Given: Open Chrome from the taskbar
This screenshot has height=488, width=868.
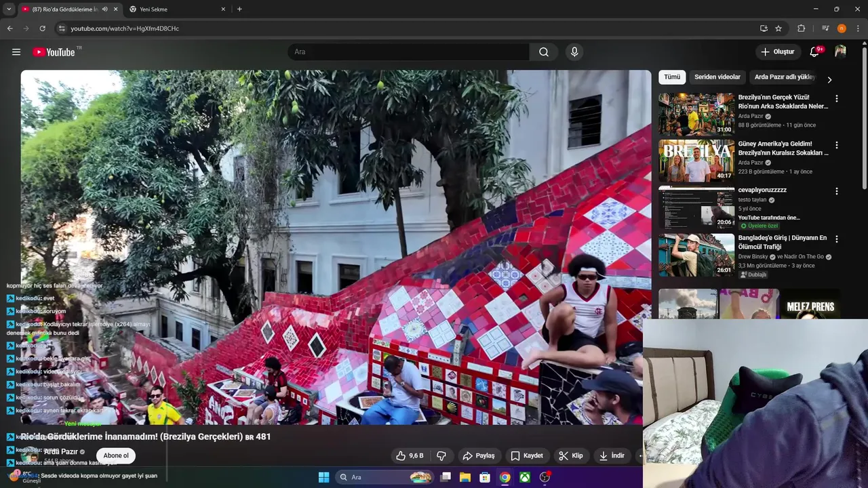Looking at the screenshot, I should tap(505, 477).
